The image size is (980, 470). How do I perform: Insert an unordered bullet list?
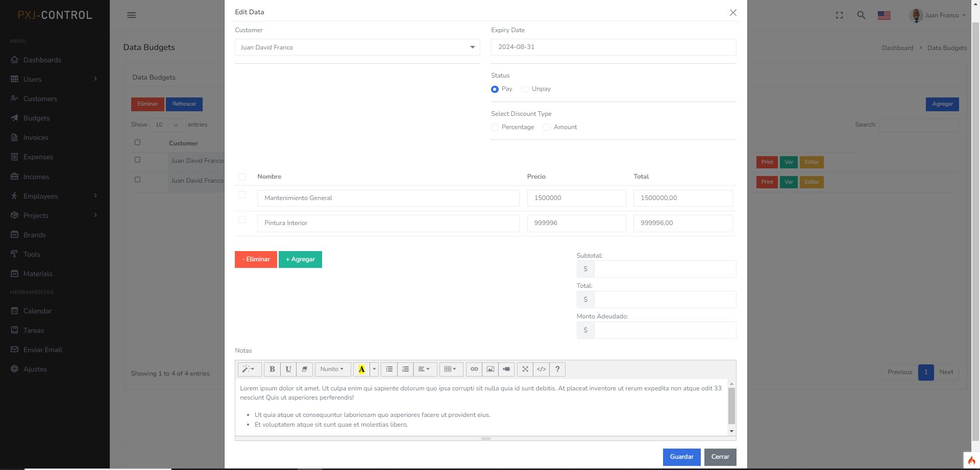[x=389, y=369]
